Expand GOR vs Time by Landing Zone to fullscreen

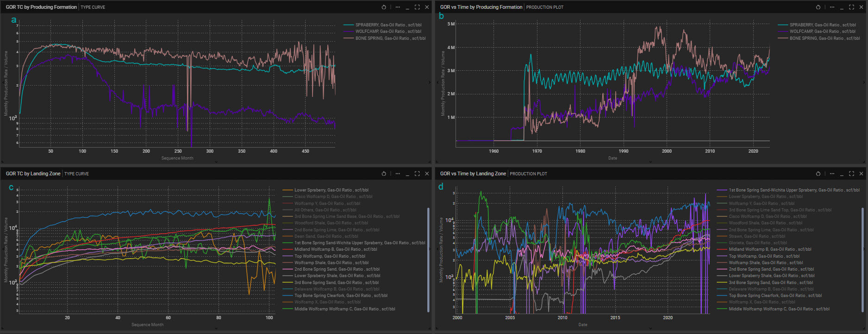(851, 173)
